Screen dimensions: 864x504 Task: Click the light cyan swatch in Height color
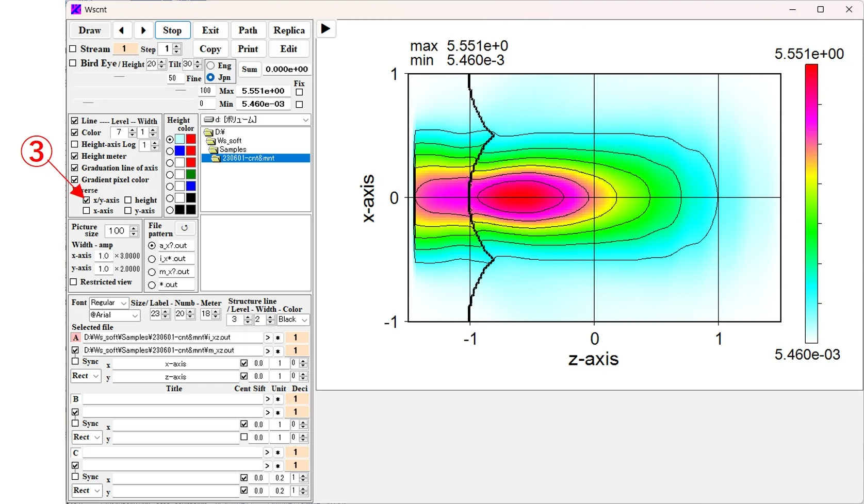coord(180,139)
